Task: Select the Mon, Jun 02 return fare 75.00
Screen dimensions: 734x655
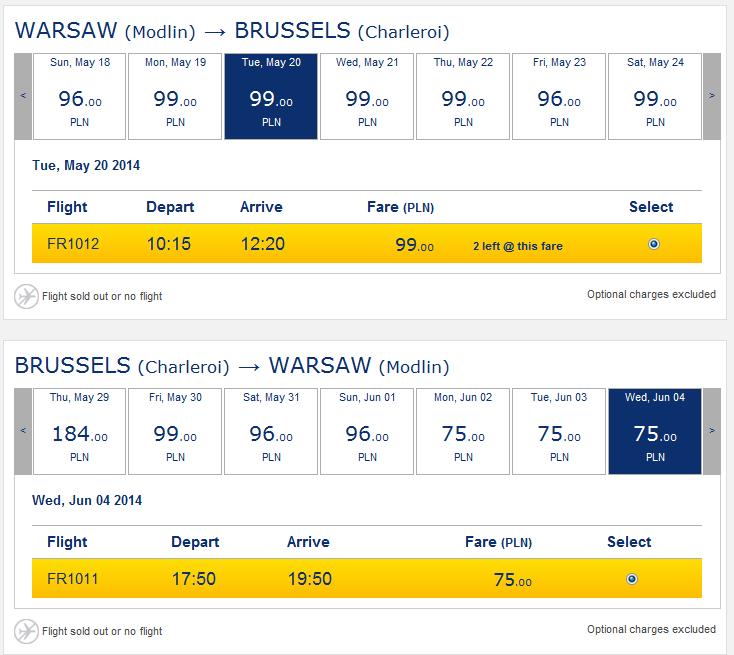Action: pos(463,431)
